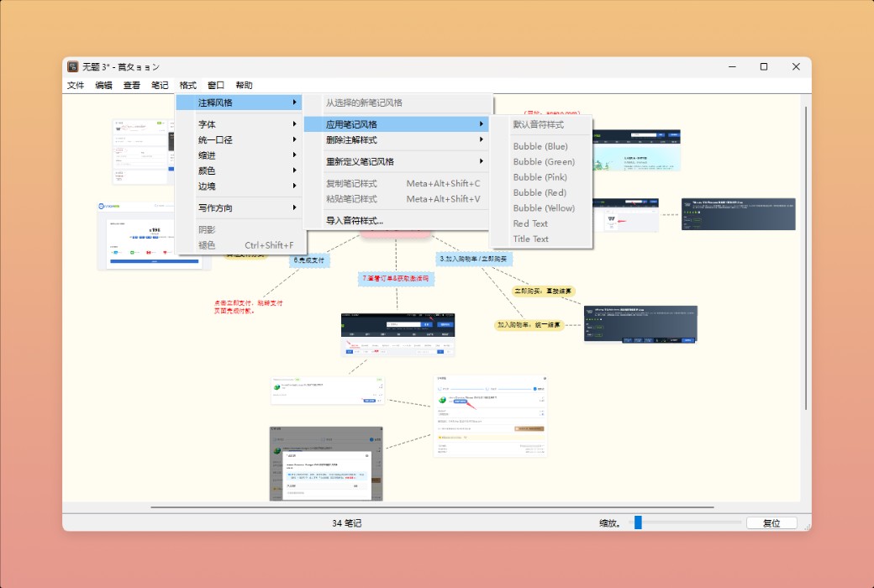Select the Bubble (Yellow) note style

[544, 207]
